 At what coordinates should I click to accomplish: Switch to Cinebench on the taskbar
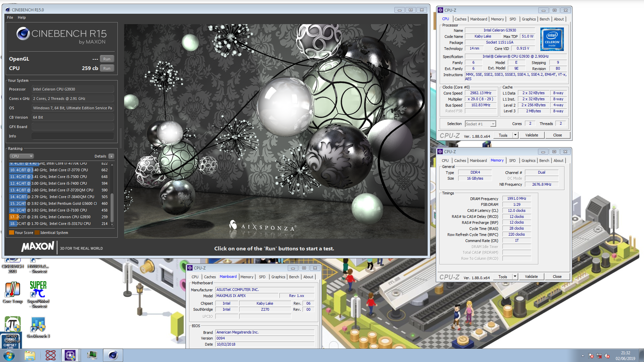[113, 355]
